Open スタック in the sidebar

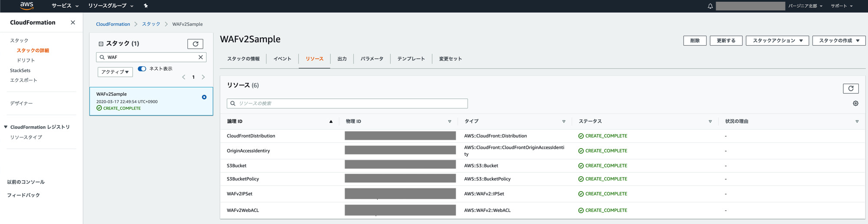(x=19, y=40)
